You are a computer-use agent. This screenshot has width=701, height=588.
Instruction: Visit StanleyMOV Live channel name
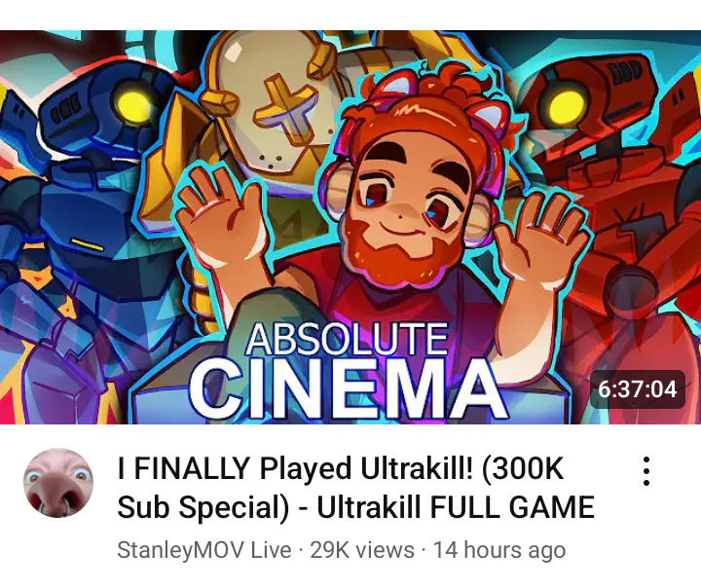tap(203, 550)
